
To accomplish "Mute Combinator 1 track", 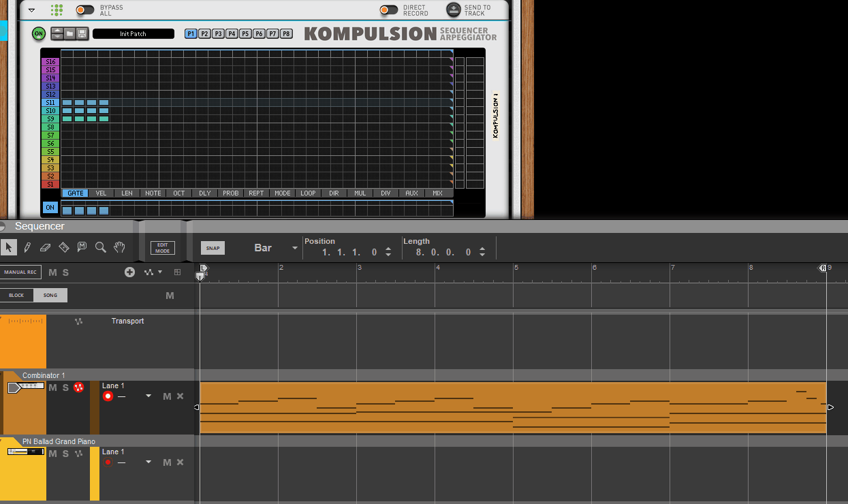I will pyautogui.click(x=52, y=388).
